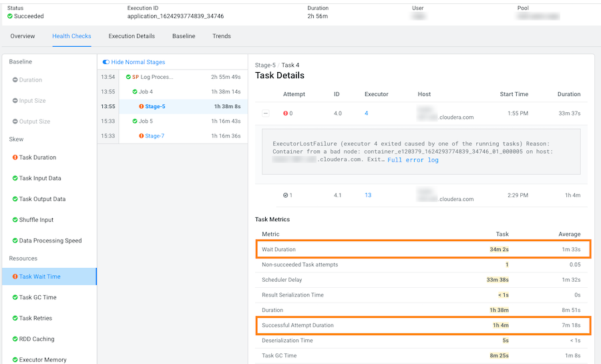
Task: Select Task Retries health check
Action: coord(35,318)
